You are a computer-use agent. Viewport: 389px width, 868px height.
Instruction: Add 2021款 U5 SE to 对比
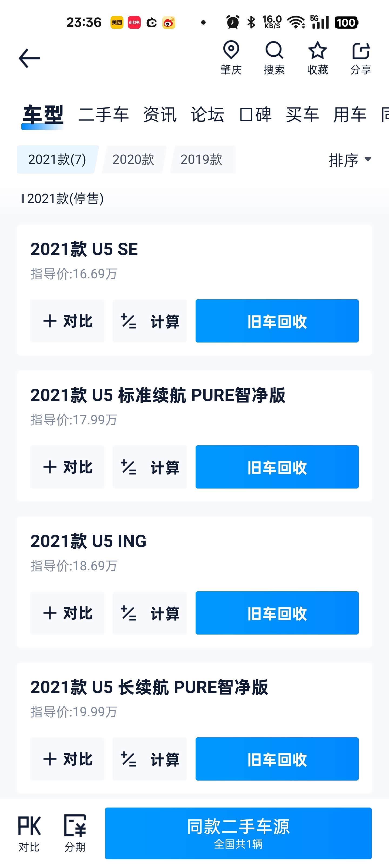[x=68, y=321]
